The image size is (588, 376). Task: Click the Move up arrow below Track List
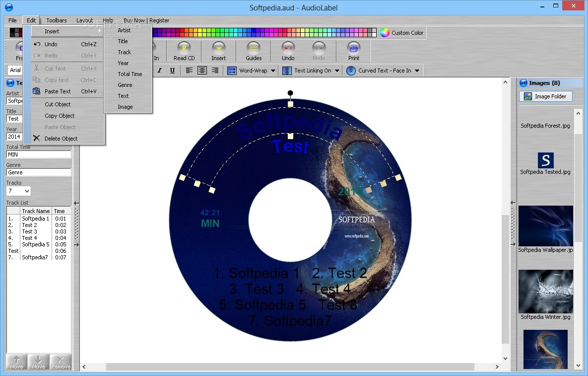16,362
